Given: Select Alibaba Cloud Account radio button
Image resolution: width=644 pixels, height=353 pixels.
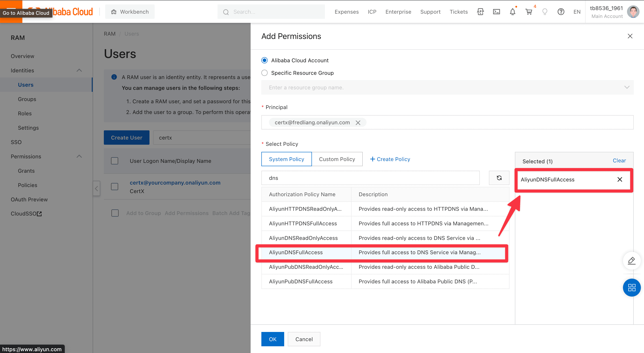Looking at the screenshot, I should pyautogui.click(x=264, y=60).
